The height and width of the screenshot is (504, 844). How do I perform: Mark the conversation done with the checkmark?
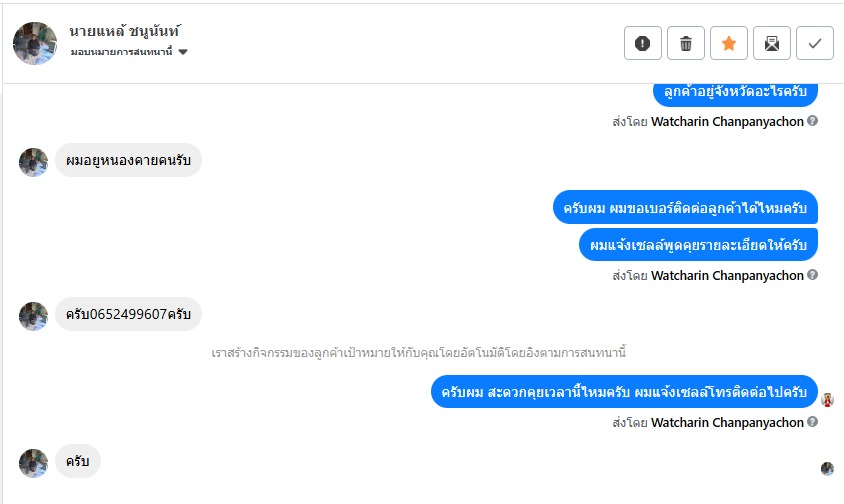point(815,43)
